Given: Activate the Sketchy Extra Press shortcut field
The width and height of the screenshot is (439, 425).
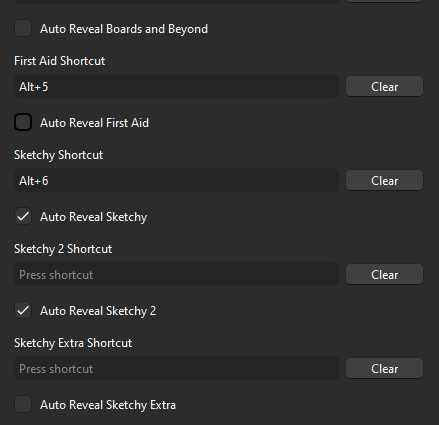Looking at the screenshot, I should click(176, 368).
